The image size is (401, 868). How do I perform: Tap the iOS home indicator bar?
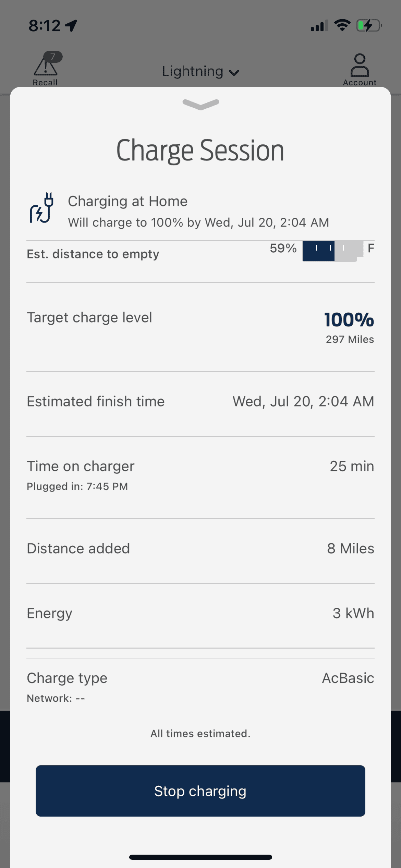tap(200, 857)
